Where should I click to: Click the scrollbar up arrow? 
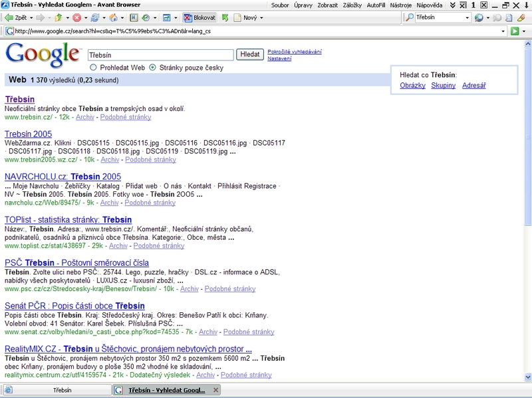(527, 44)
